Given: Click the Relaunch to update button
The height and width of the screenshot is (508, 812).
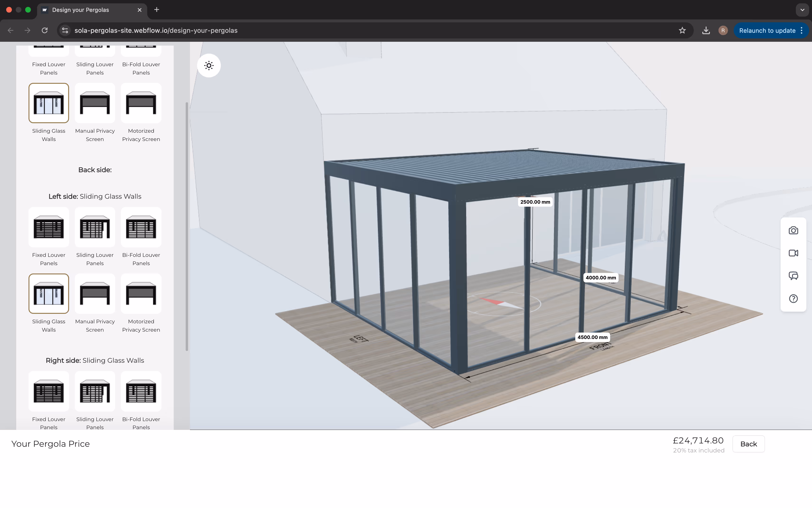Looking at the screenshot, I should click(767, 31).
